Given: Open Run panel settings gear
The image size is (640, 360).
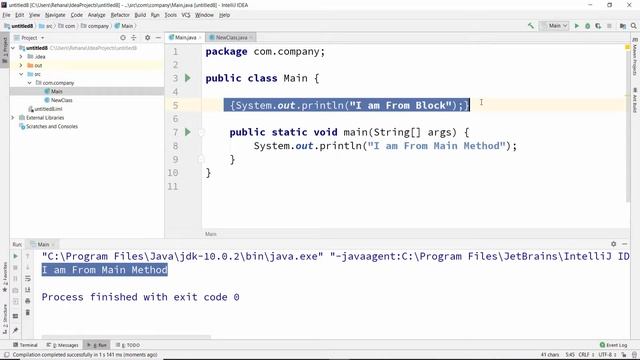Looking at the screenshot, I should click(613, 244).
